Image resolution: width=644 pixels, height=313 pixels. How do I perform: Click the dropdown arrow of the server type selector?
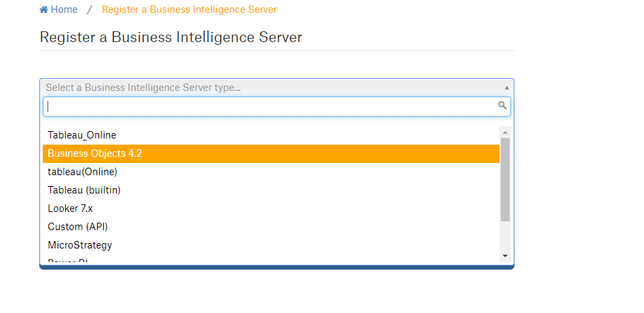[506, 88]
